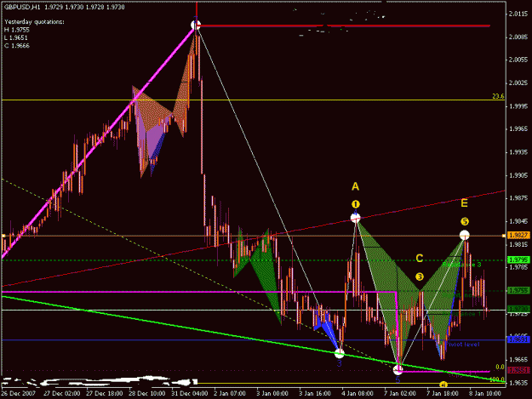Click the '8 Jan 10:00' time axis label

pos(485,394)
